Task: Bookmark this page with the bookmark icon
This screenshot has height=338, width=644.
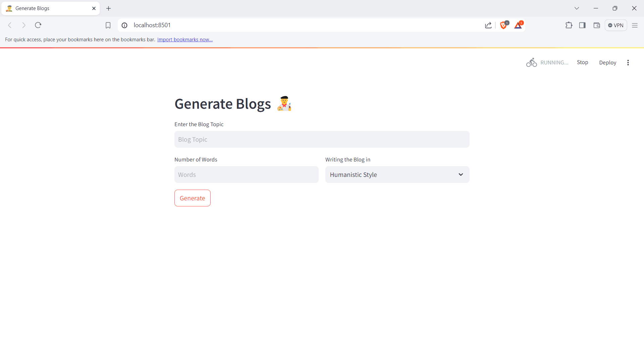Action: [108, 25]
